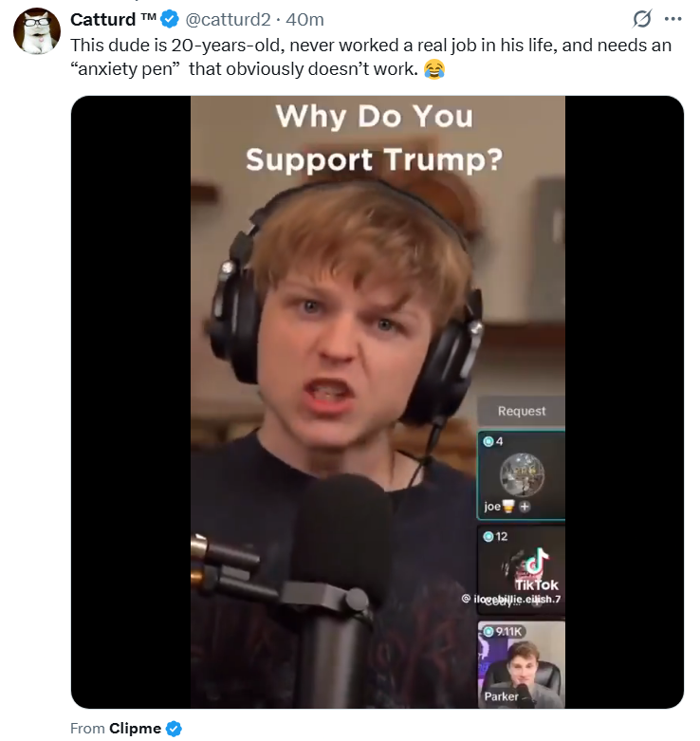Click Clipme's verified badge icon
The height and width of the screenshot is (741, 700).
pos(174,729)
